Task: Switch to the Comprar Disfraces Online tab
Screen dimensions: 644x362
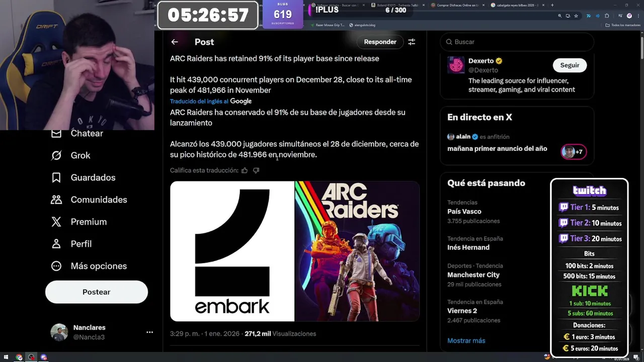Action: (458, 5)
